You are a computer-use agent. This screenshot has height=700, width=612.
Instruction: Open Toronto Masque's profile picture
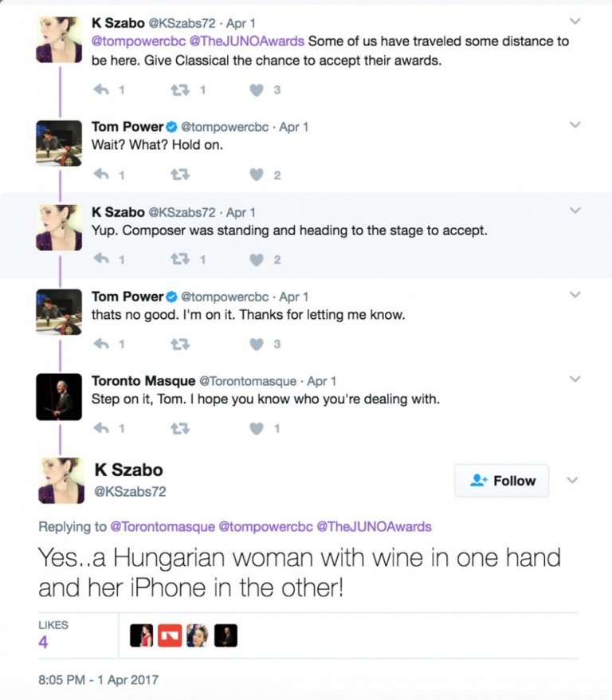click(59, 396)
